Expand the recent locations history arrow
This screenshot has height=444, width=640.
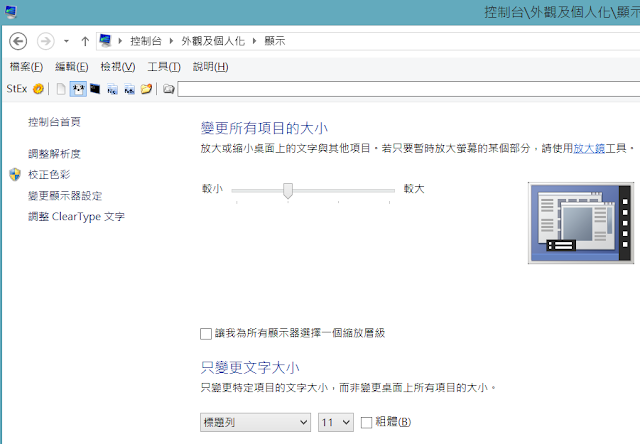[66, 42]
